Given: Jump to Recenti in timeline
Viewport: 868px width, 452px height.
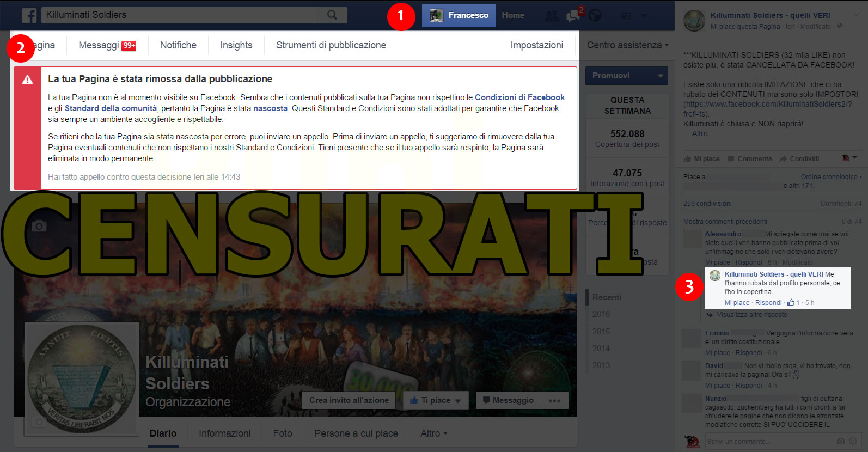Looking at the screenshot, I should (x=607, y=297).
